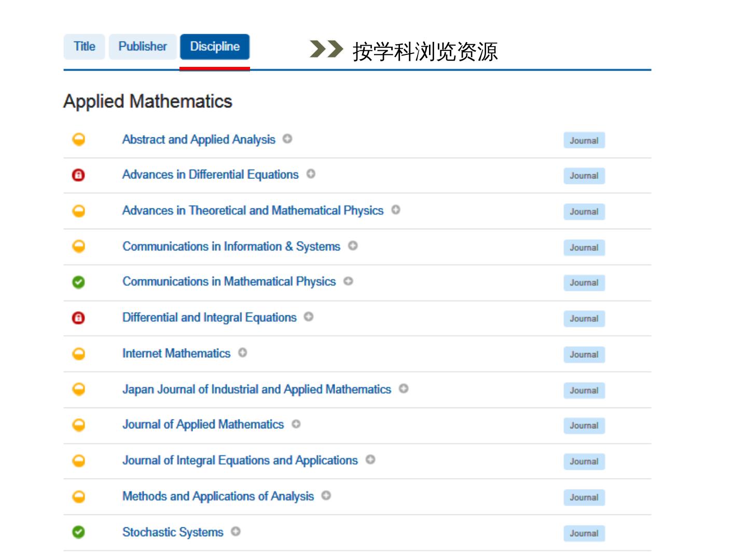The width and height of the screenshot is (747, 560).
Task: Open Advances in Theoretical and Mathematical Physics
Action: pos(253,211)
